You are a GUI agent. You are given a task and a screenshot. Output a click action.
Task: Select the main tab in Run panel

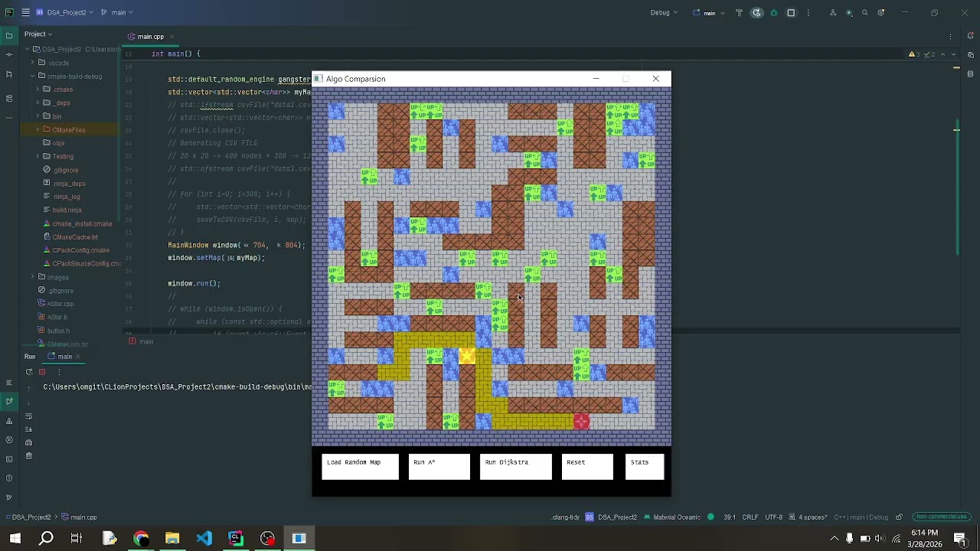click(x=65, y=357)
